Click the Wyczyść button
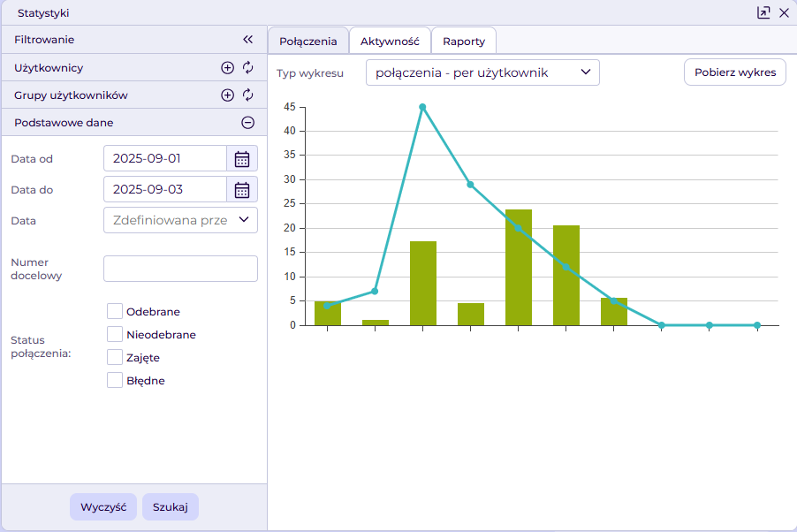The height and width of the screenshot is (532, 797). pyautogui.click(x=103, y=507)
